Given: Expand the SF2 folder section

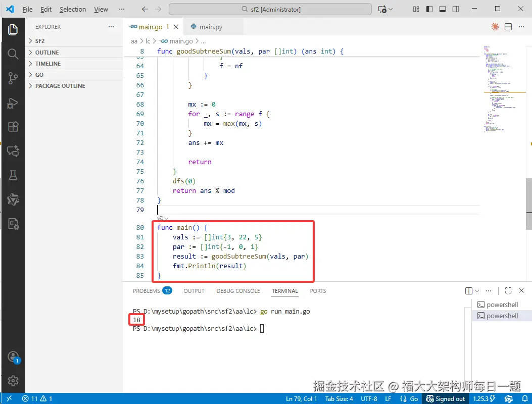Looking at the screenshot, I should pos(74,41).
